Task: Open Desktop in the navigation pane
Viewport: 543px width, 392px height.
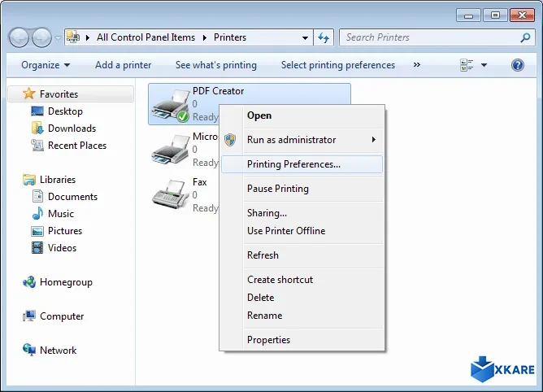Action: 65,111
